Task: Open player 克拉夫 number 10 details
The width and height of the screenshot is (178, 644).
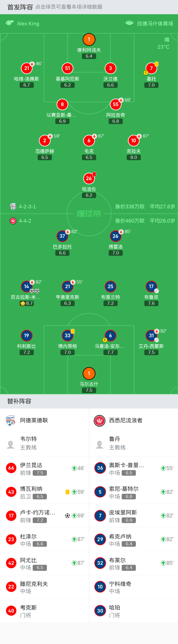Action: 133,140
